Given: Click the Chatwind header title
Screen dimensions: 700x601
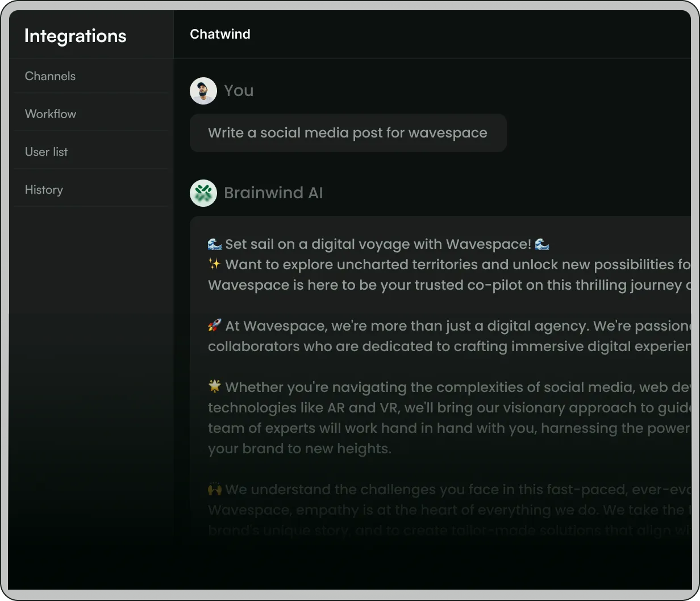Looking at the screenshot, I should pyautogui.click(x=220, y=34).
